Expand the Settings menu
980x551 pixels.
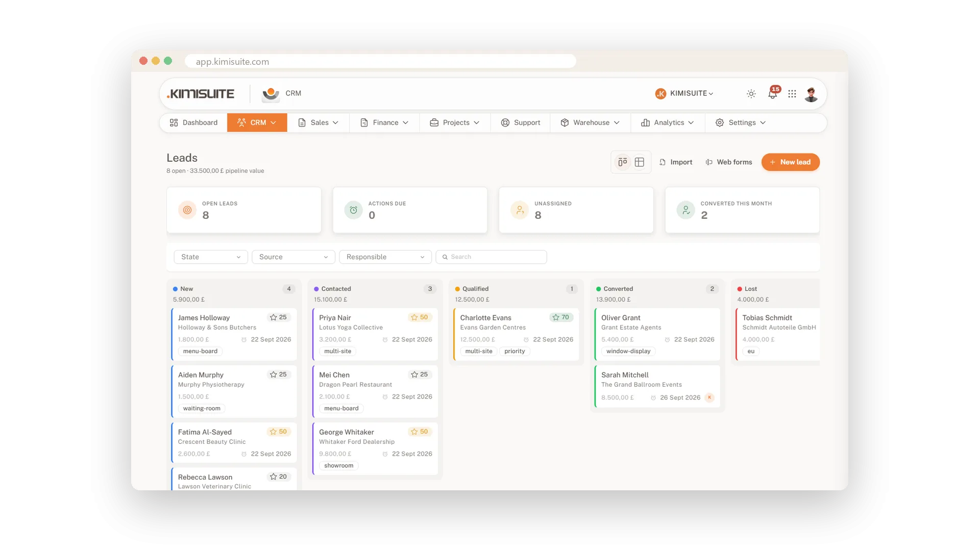(x=741, y=122)
